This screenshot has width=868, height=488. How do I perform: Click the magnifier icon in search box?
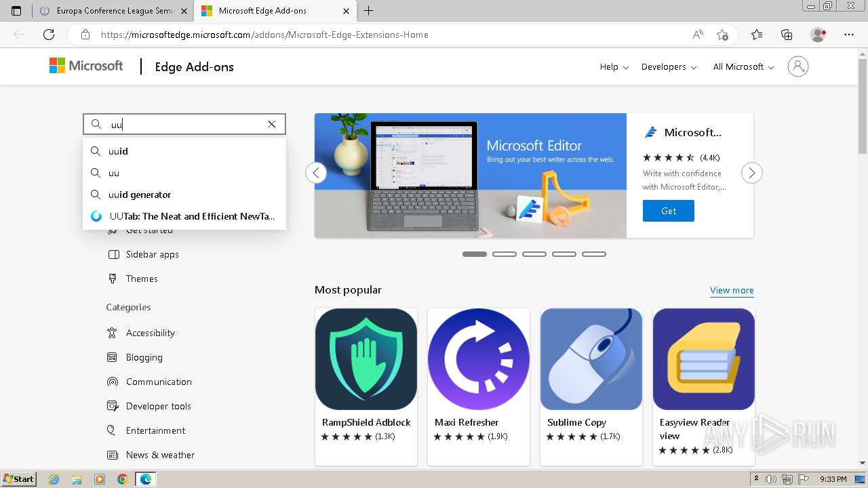coord(96,124)
